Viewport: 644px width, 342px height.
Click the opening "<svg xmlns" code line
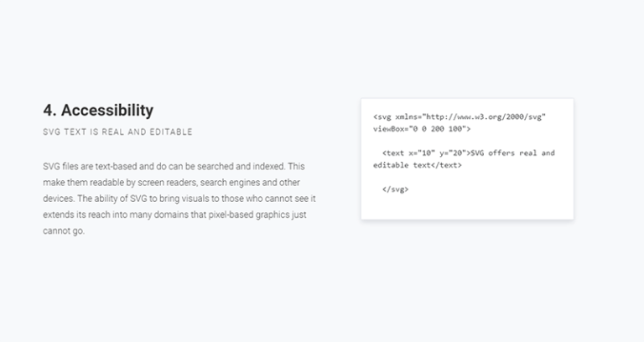coord(460,117)
